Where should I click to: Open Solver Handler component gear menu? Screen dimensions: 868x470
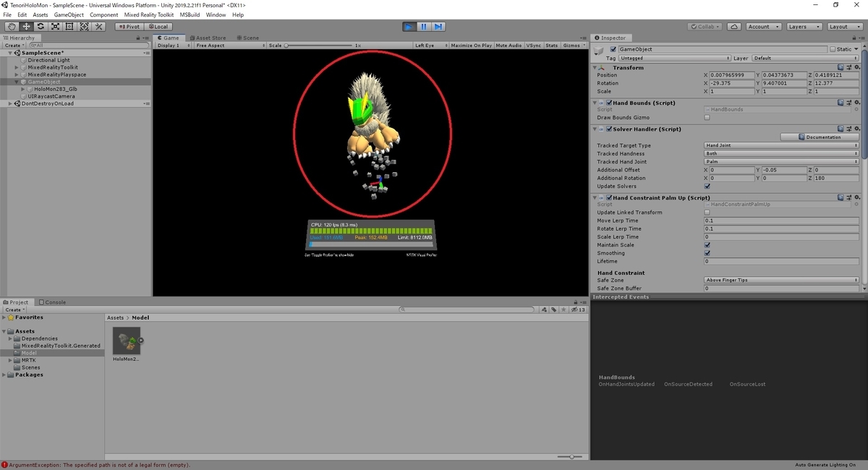tap(857, 129)
